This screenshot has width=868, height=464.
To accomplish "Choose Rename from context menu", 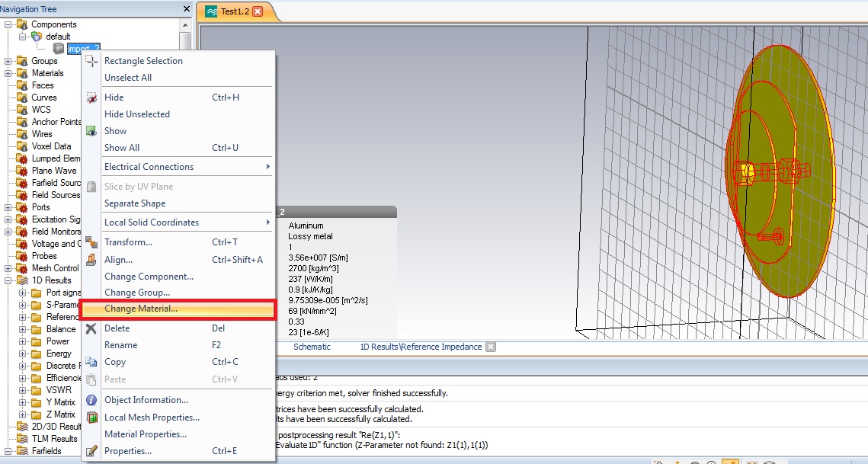I will (x=178, y=345).
